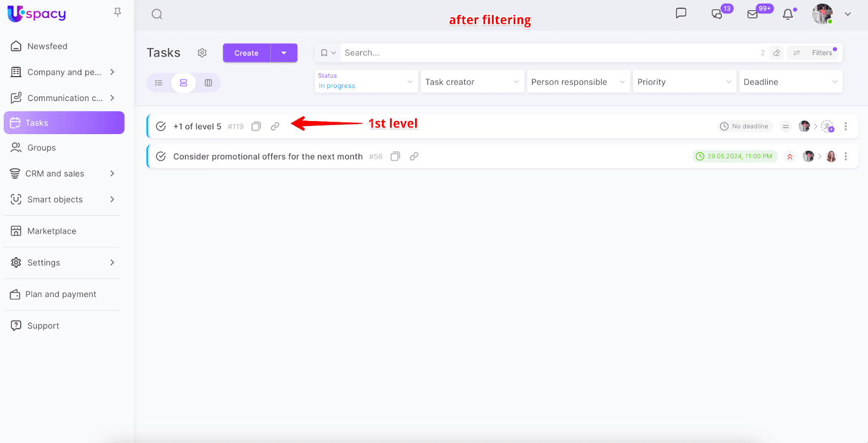Image resolution: width=868 pixels, height=443 pixels.
Task: Open the mail inbox icon
Action: click(752, 14)
